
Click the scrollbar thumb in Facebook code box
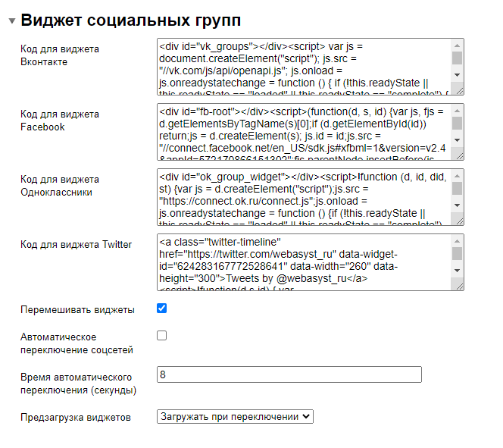(x=457, y=123)
